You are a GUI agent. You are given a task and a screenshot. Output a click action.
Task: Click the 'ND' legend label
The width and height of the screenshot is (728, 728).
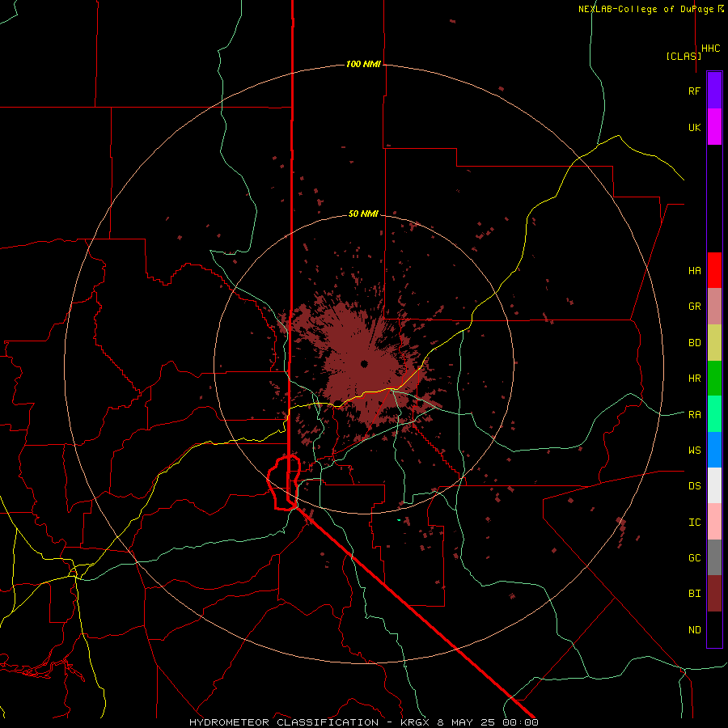694,630
